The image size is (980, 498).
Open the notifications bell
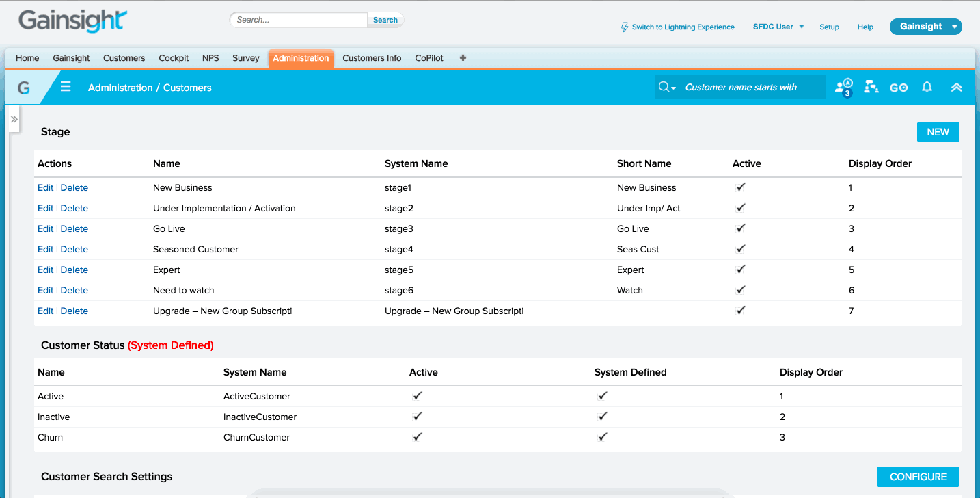pos(927,87)
